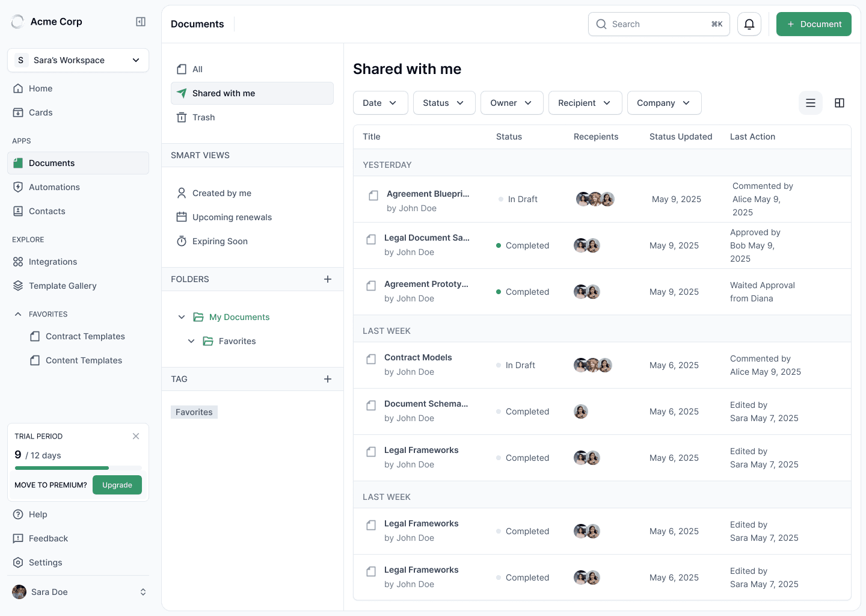Open Automations in the sidebar
This screenshot has width=866, height=616.
pos(78,187)
